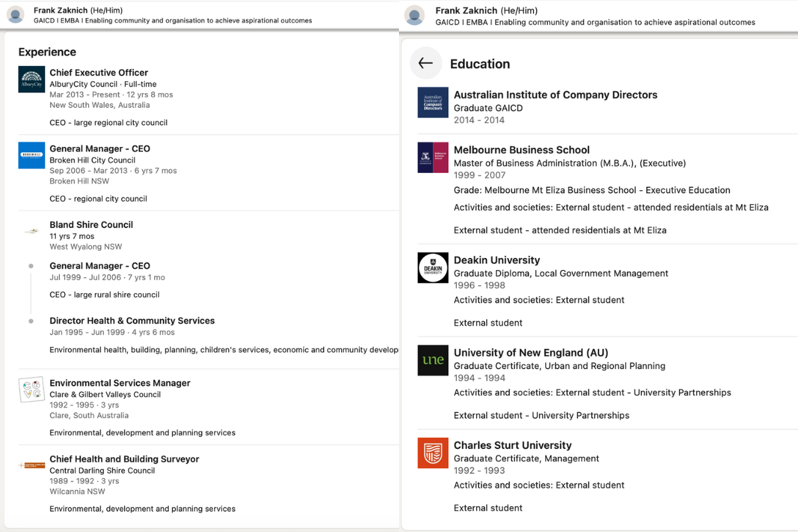Open Australian Institute of Company Directors logo
Image resolution: width=798 pixels, height=532 pixels.
click(x=433, y=102)
